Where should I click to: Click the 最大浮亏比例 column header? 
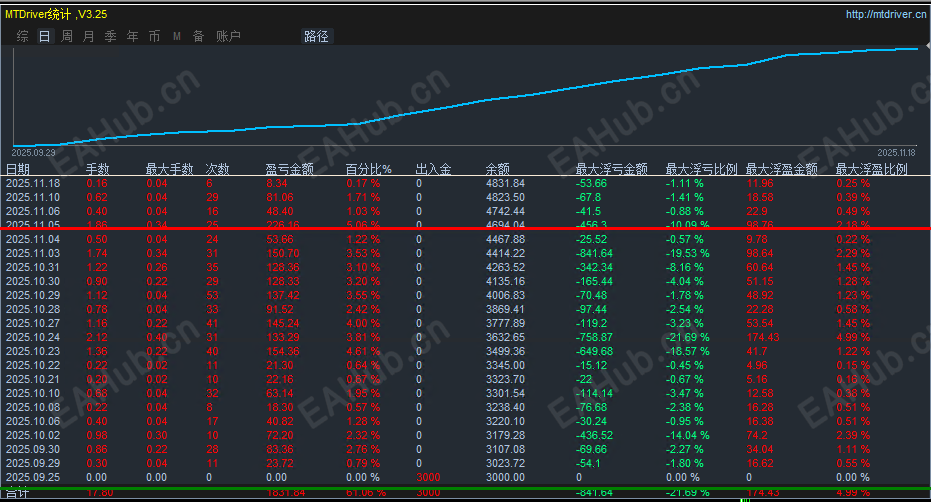(x=701, y=169)
